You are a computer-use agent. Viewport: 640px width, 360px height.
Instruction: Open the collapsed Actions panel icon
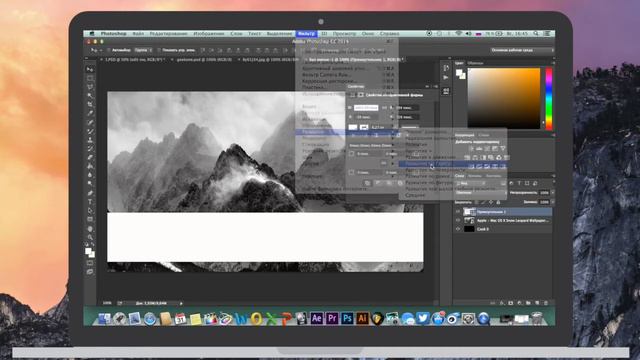(446, 78)
